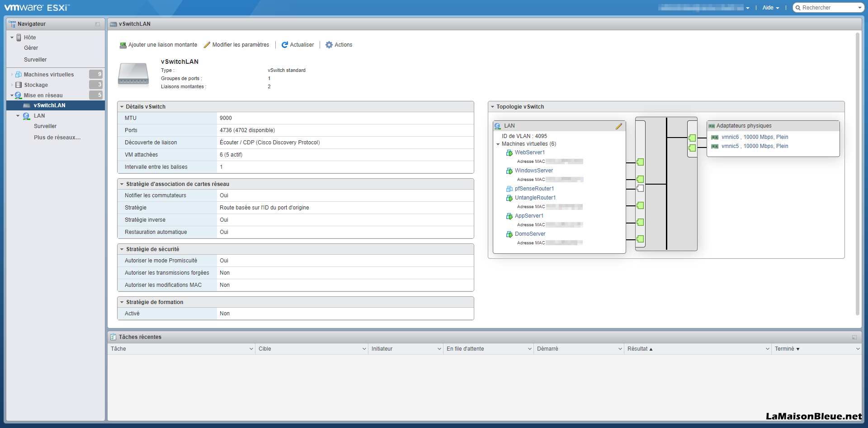Collapse the Mise en réseau node
868x428 pixels.
pyautogui.click(x=12, y=95)
